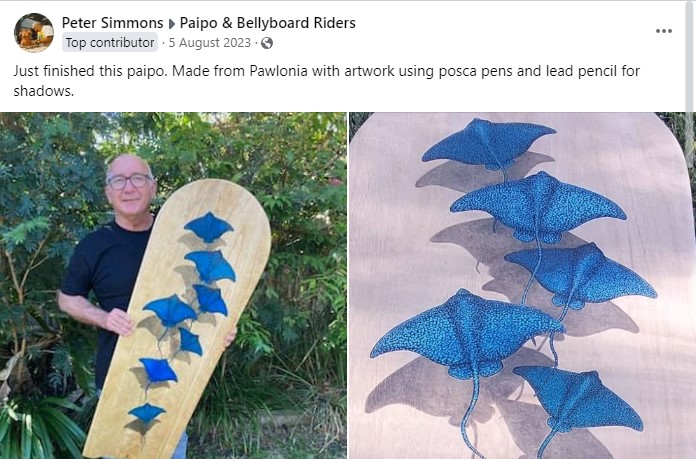Click Peter Simmons' round profile picture
696x459 pixels.
[x=34, y=32]
